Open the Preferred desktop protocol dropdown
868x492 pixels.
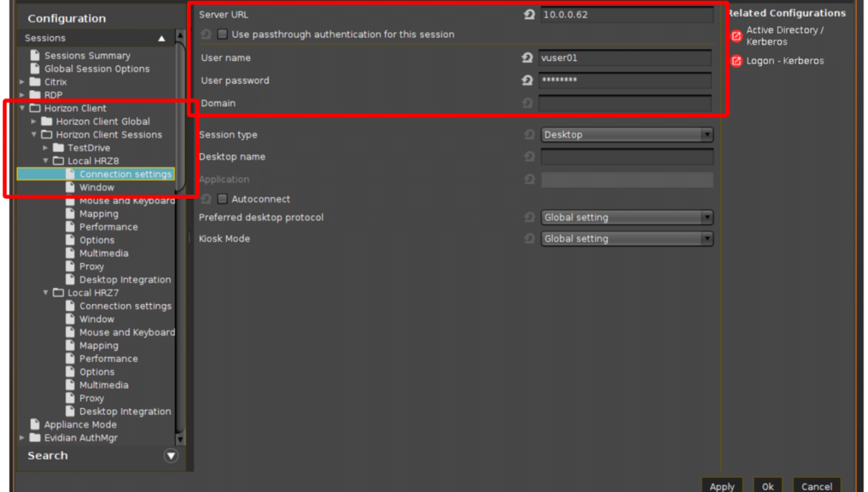627,217
